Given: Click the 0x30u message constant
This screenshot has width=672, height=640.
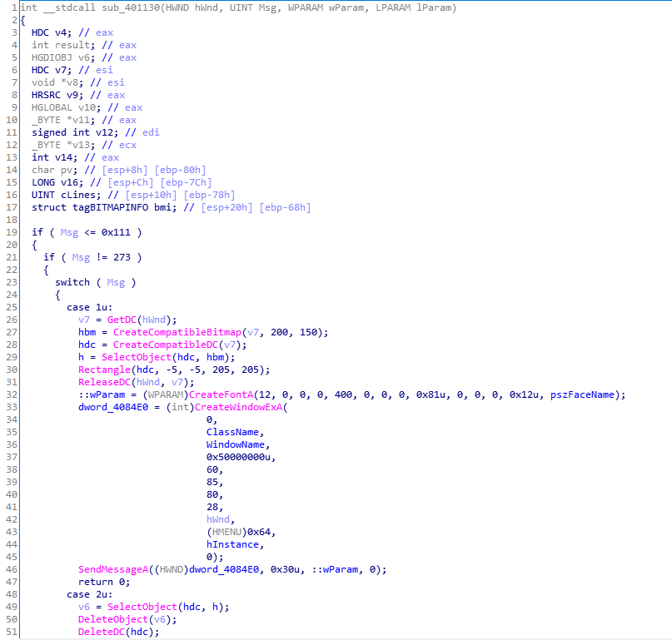Looking at the screenshot, I should [x=287, y=569].
